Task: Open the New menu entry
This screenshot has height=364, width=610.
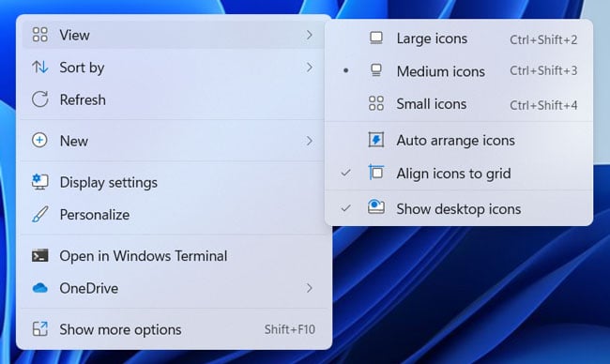Action: pos(174,141)
